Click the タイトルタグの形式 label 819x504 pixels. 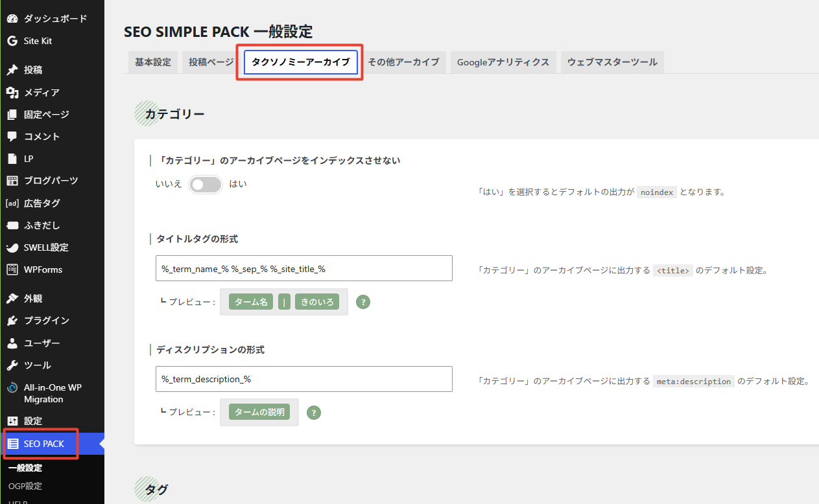point(197,239)
